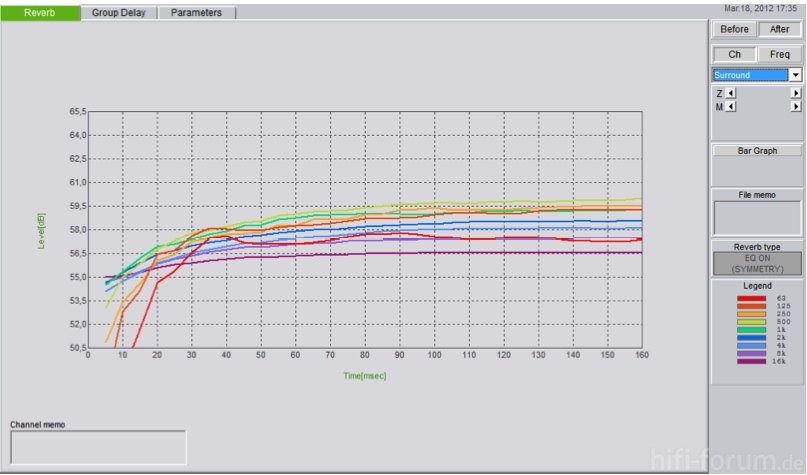Image resolution: width=807 pixels, height=475 pixels.
Task: Toggle the Before view button
Action: (734, 29)
